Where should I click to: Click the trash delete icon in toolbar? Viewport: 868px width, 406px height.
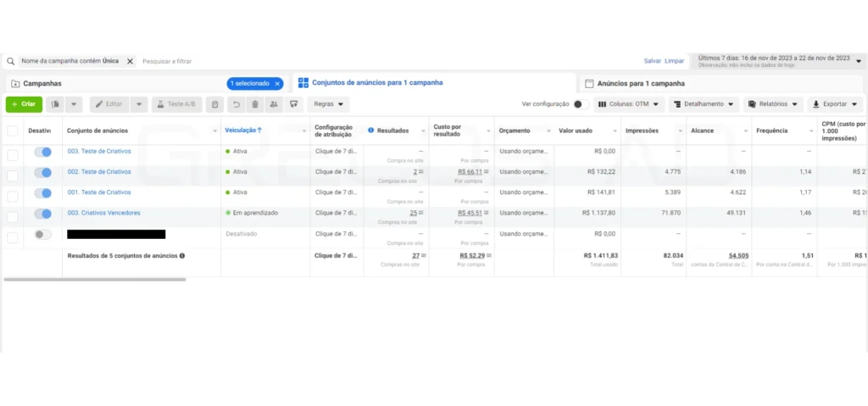pyautogui.click(x=254, y=104)
